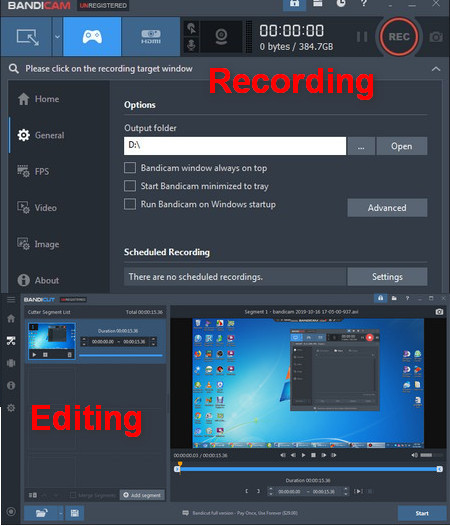This screenshot has height=526, width=450.
Task: Toggle the webcam overlay icon
Action: (221, 37)
